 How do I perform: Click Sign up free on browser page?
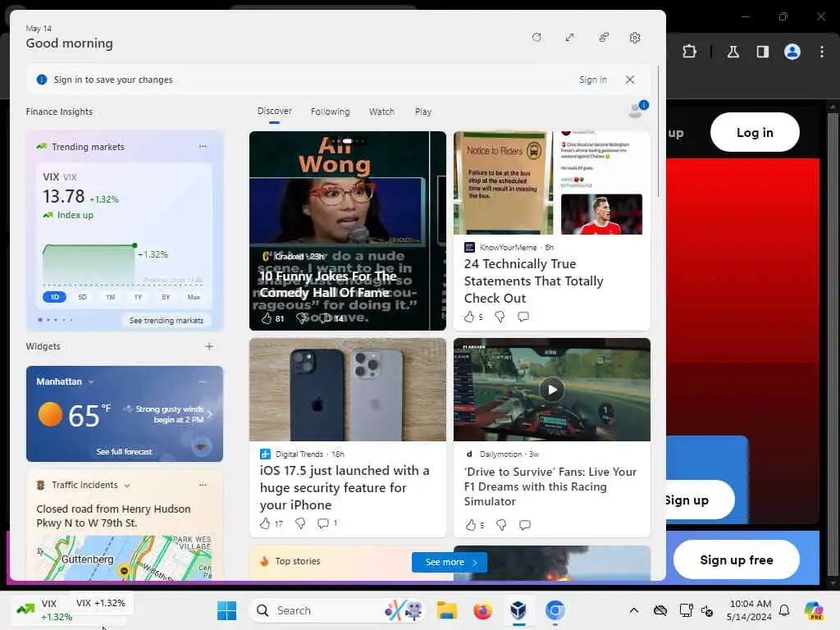click(736, 559)
